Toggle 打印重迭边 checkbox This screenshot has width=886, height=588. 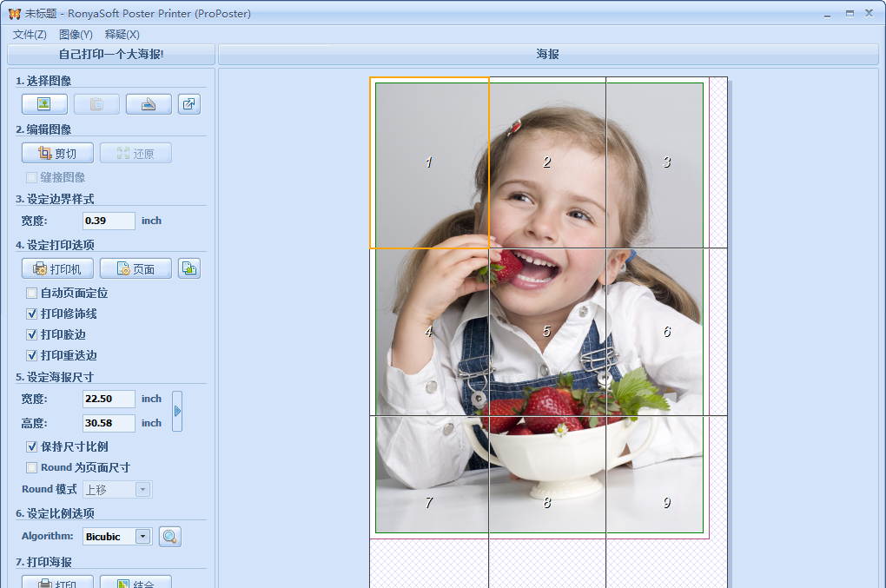[32, 355]
